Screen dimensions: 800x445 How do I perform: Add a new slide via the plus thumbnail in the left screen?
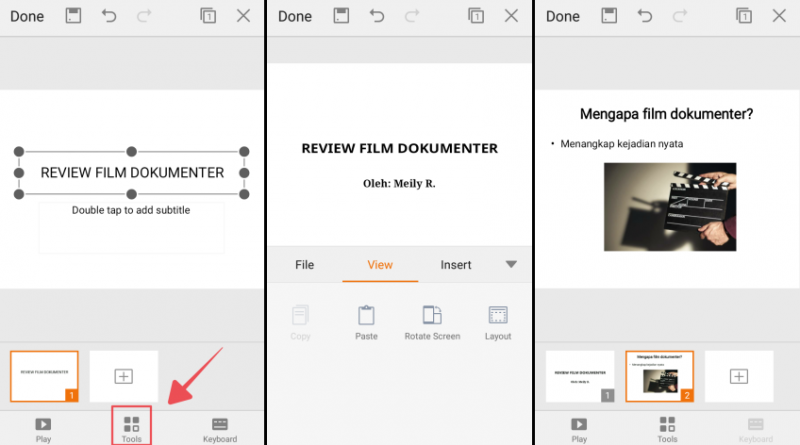point(123,376)
